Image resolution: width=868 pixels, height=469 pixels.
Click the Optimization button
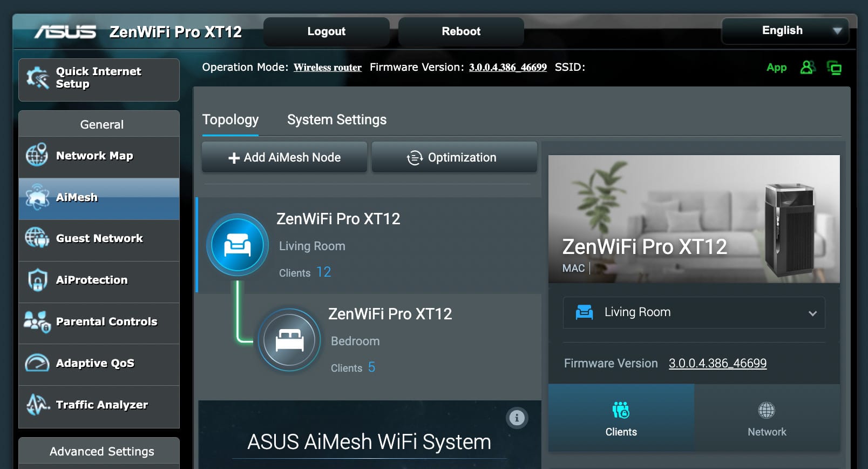click(x=454, y=158)
